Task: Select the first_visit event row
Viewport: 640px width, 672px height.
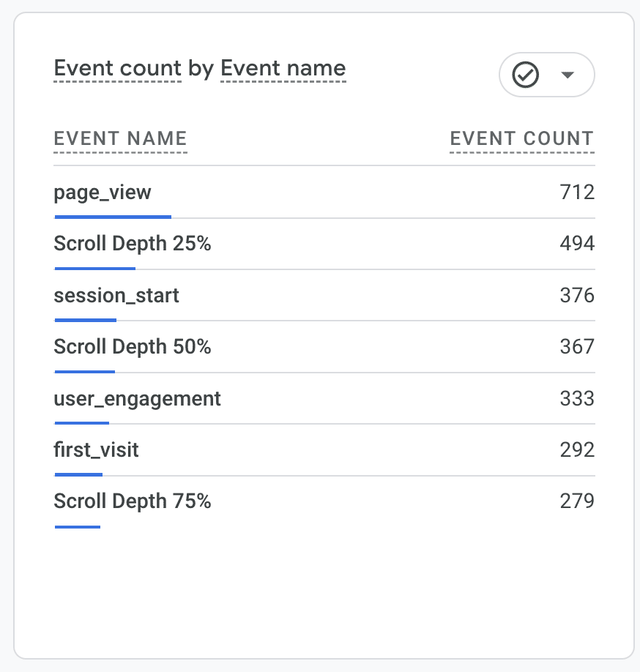Action: pyautogui.click(x=96, y=449)
